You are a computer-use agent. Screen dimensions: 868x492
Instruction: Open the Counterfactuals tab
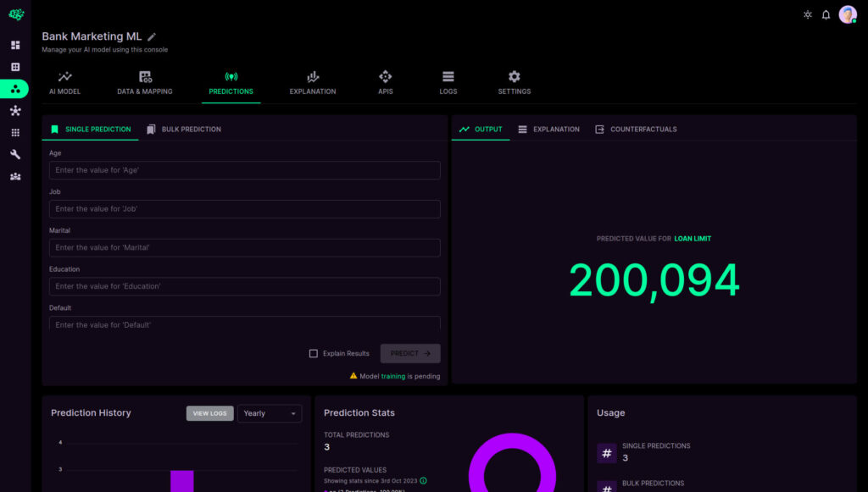tap(636, 130)
